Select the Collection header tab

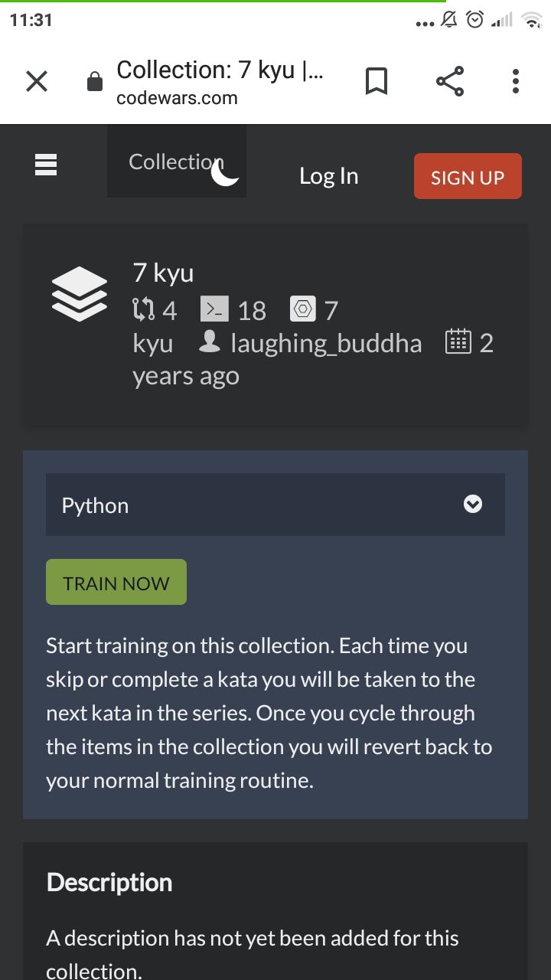(177, 162)
